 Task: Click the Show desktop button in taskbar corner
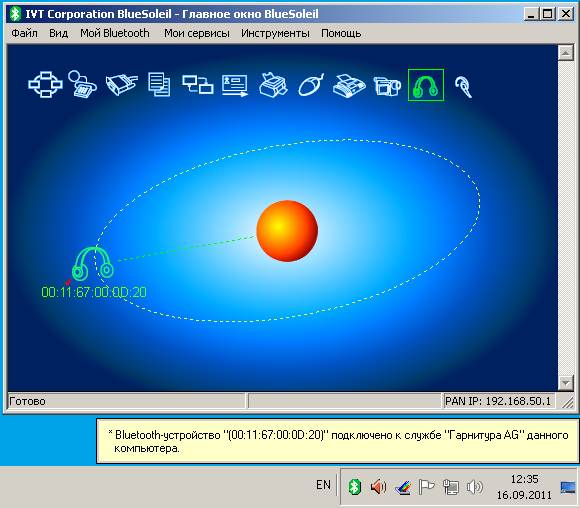(568, 487)
